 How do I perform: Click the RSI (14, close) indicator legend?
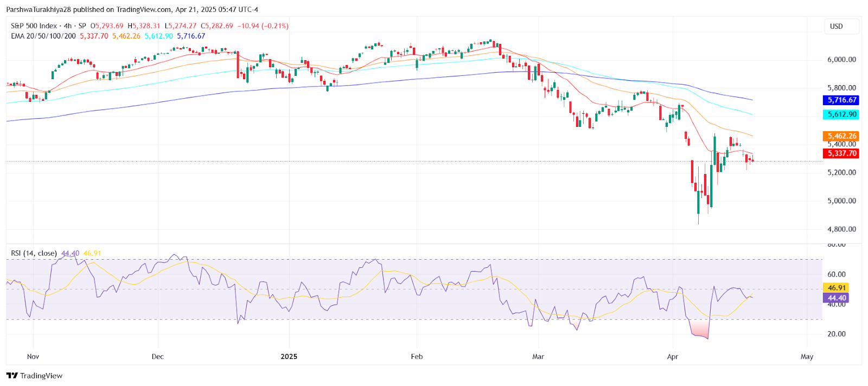34,253
